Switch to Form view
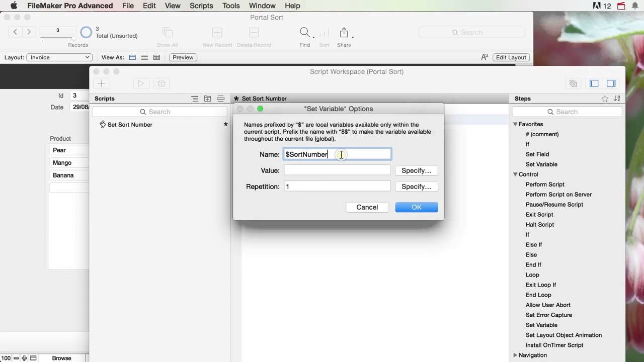 coord(132,57)
